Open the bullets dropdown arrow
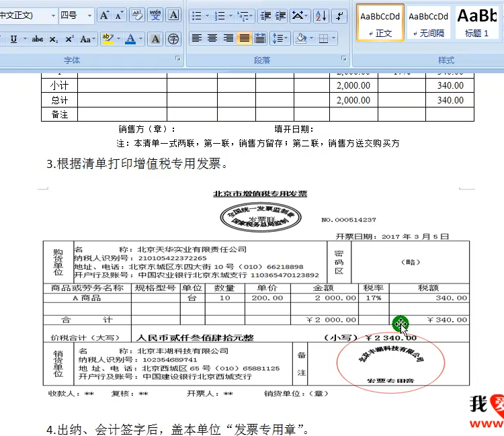The width and height of the screenshot is (504, 436). tap(208, 15)
